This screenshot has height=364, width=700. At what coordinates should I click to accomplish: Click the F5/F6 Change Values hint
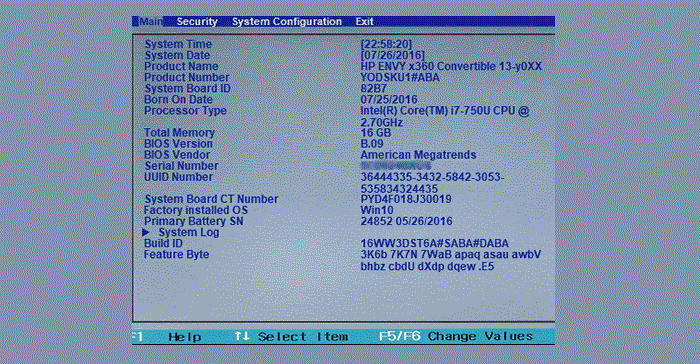(456, 336)
